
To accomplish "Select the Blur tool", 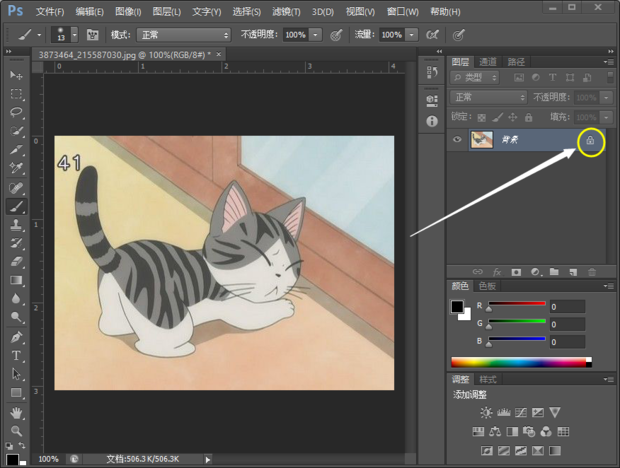I will point(16,299).
